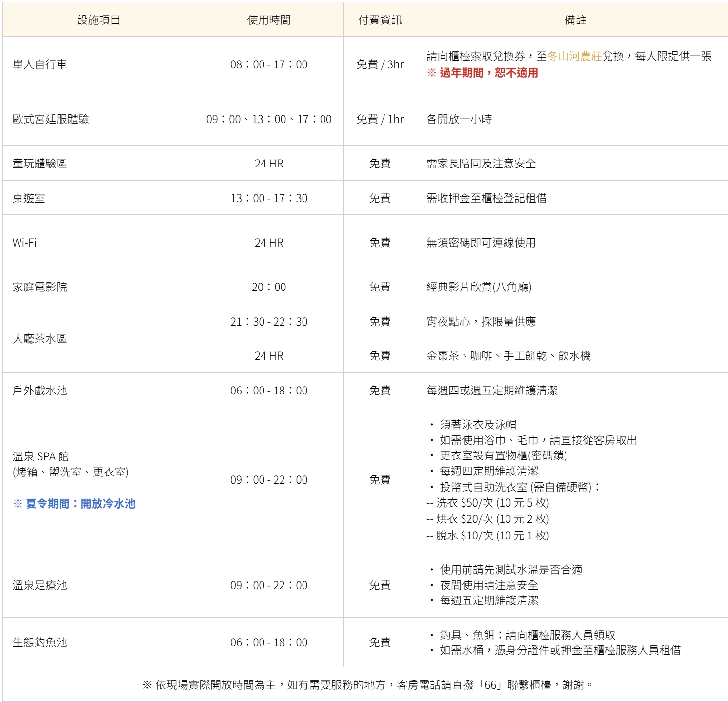This screenshot has height=702, width=728.
Task: Click (烤箱、盥洗室、更衣室) subtitle text
Action: 71,472
